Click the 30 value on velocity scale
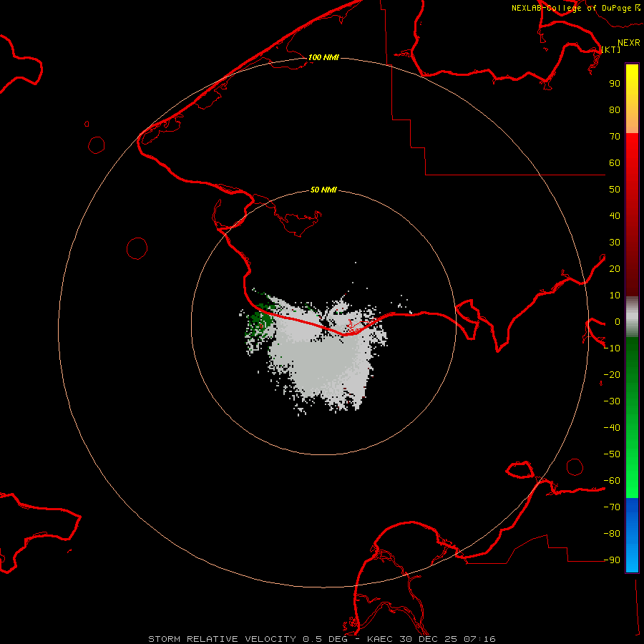The image size is (644, 644). (615, 243)
